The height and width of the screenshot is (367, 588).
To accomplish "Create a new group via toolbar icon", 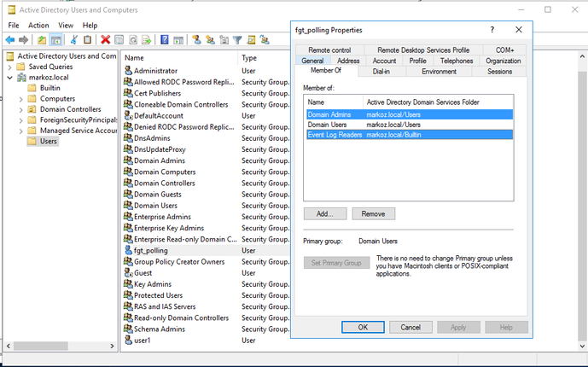I will [210, 40].
